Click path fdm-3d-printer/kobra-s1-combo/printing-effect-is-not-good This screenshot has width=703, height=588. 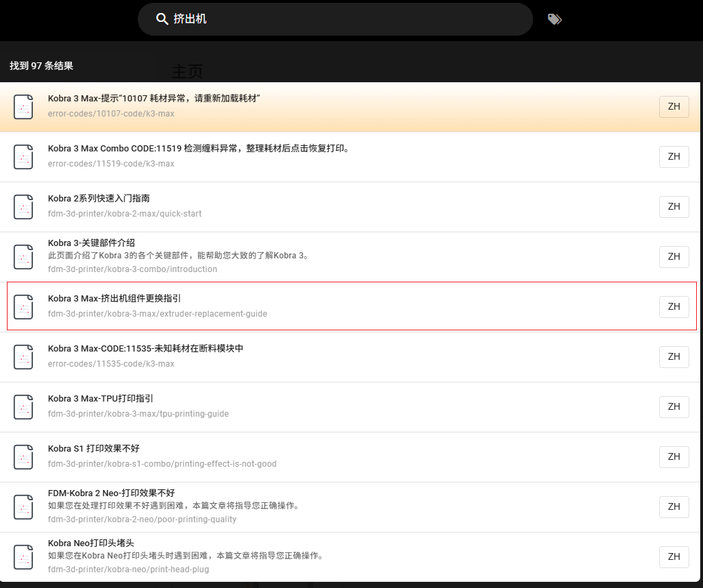162,464
